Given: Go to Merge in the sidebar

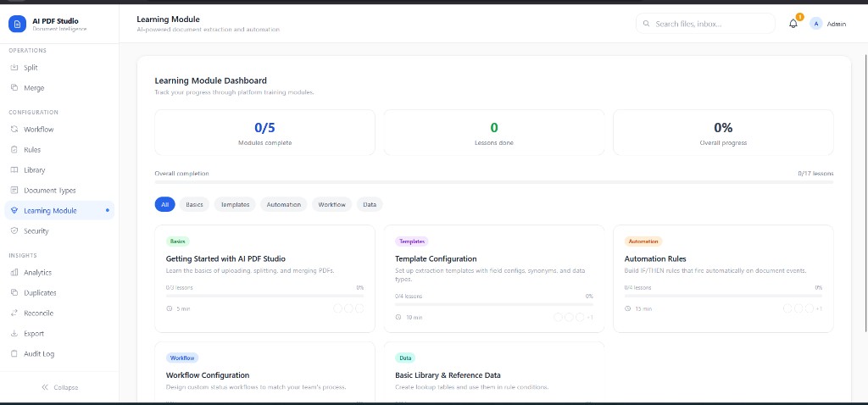Looking at the screenshot, I should click(x=60, y=87).
